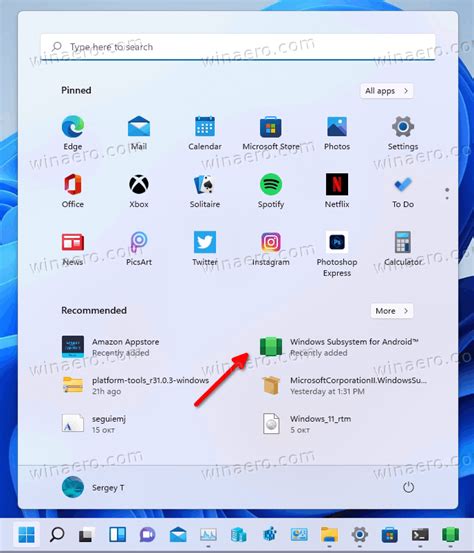Open File Explorer on the taskbar
474x553 pixels.
pyautogui.click(x=329, y=535)
